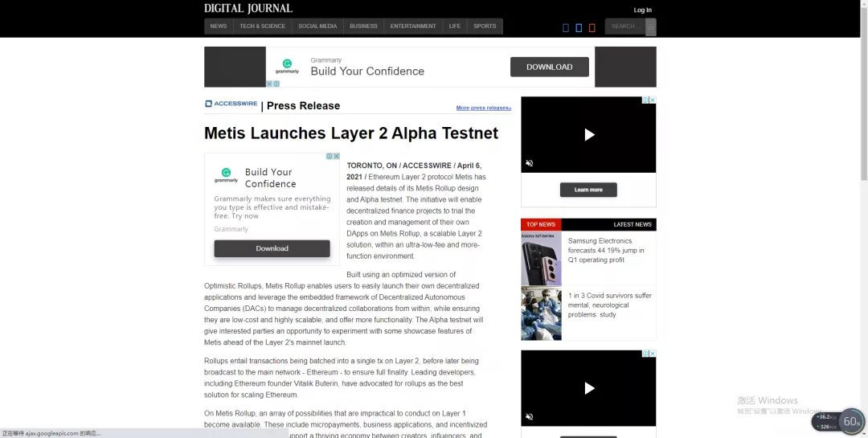The width and height of the screenshot is (868, 438).
Task: Click the light blue social icon in header
Action: click(579, 27)
